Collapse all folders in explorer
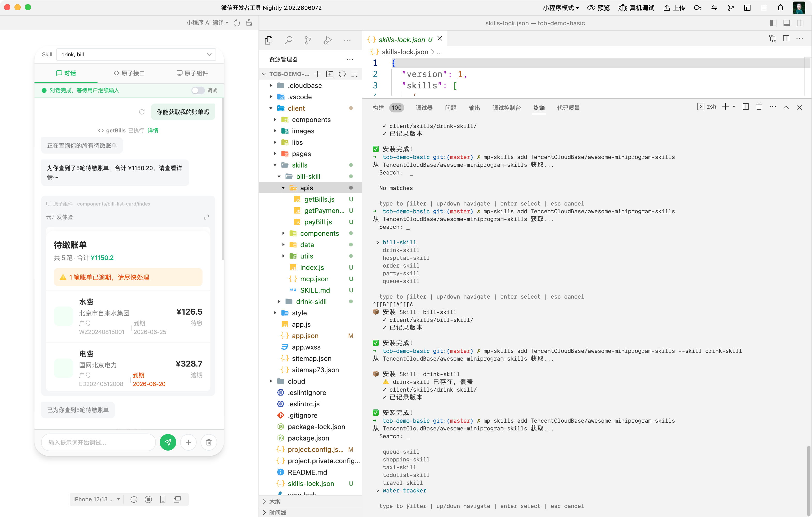This screenshot has height=517, width=812. pyautogui.click(x=354, y=74)
